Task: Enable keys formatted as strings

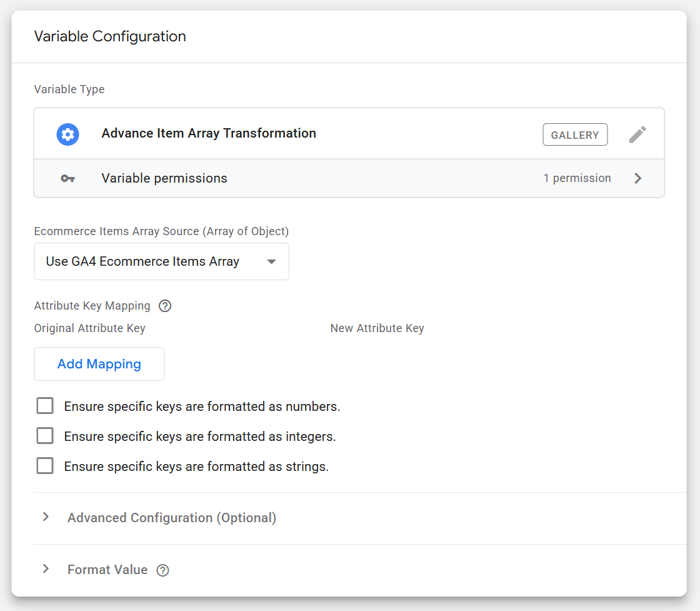Action: click(x=45, y=465)
